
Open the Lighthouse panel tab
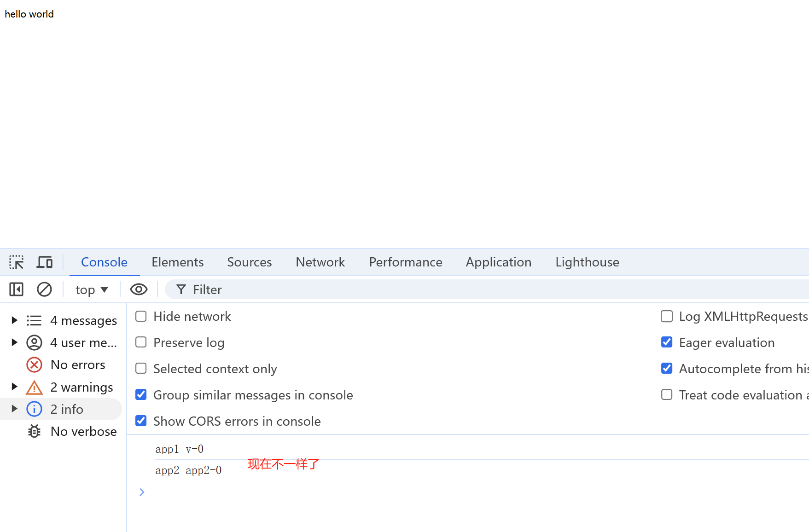587,262
